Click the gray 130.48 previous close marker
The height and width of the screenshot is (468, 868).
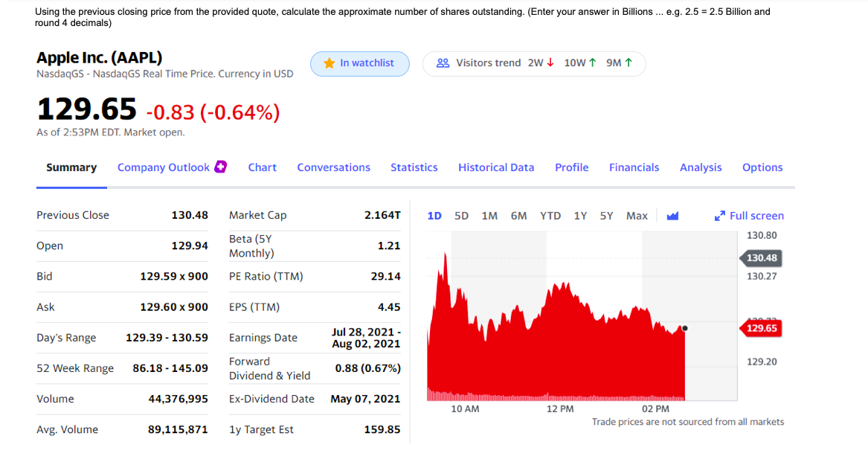click(x=761, y=257)
